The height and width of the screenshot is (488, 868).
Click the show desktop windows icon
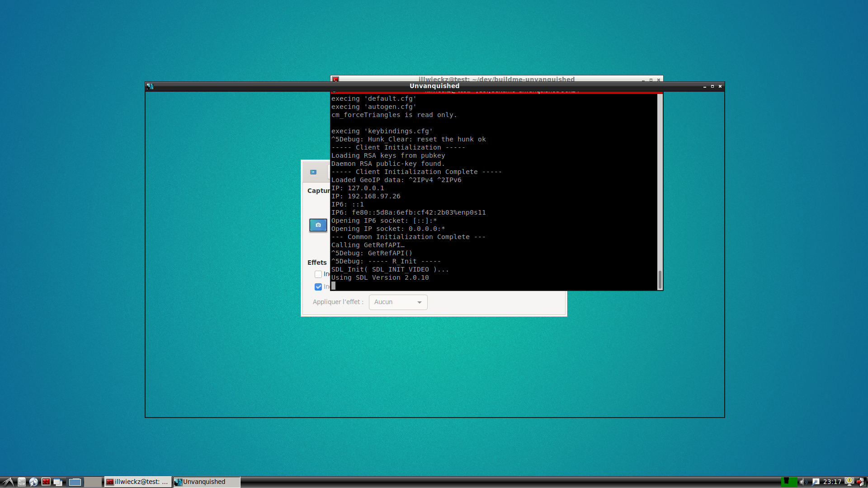click(58, 482)
